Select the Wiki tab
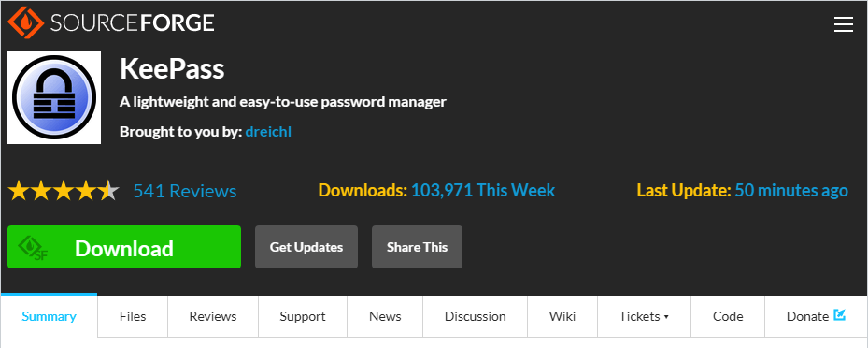 click(x=562, y=316)
